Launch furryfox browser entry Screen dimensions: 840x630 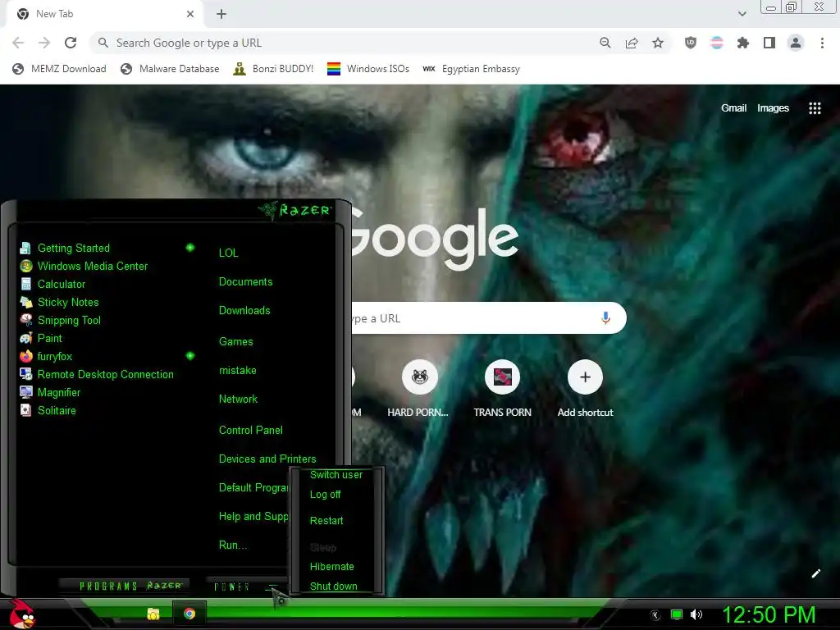point(46,356)
